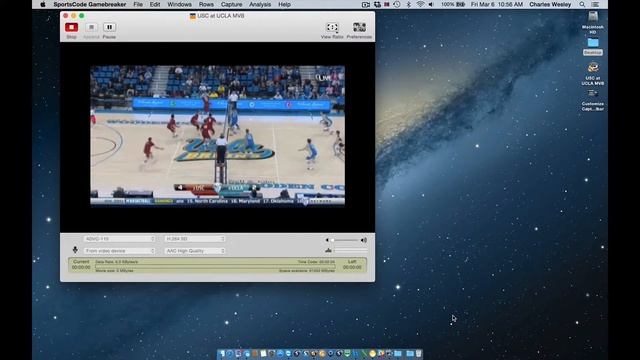Open the File menu
Viewport: 640px width, 360px height.
click(x=138, y=4)
